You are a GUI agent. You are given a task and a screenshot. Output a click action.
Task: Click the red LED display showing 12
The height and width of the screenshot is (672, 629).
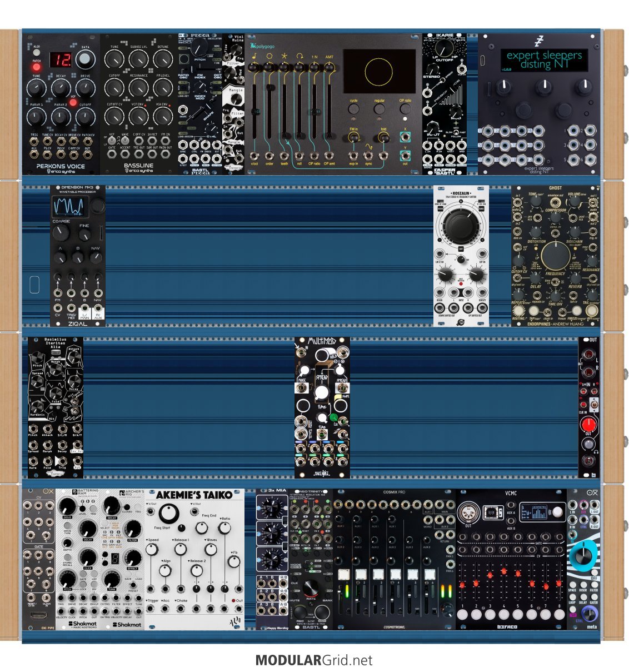(x=61, y=59)
